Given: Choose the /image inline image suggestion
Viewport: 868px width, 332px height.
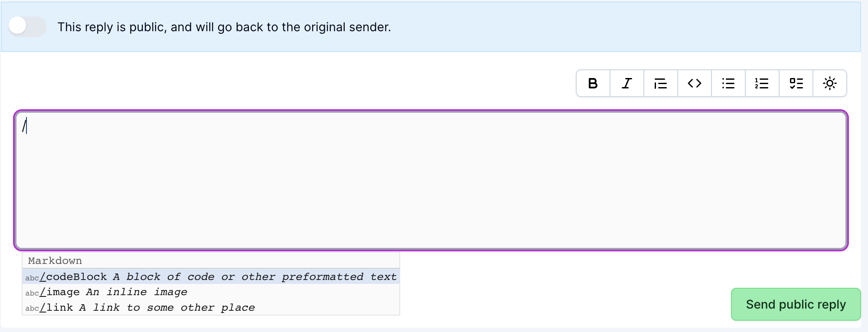Looking at the screenshot, I should click(211, 292).
